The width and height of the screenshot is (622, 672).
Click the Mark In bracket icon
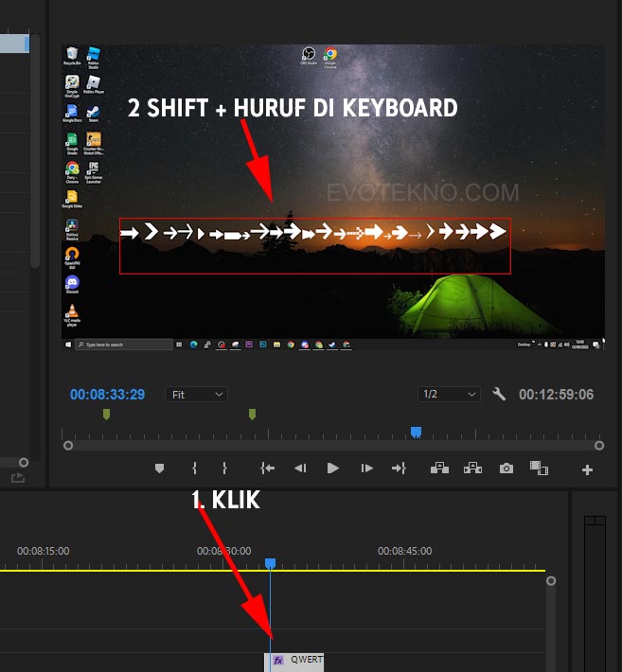tap(194, 468)
